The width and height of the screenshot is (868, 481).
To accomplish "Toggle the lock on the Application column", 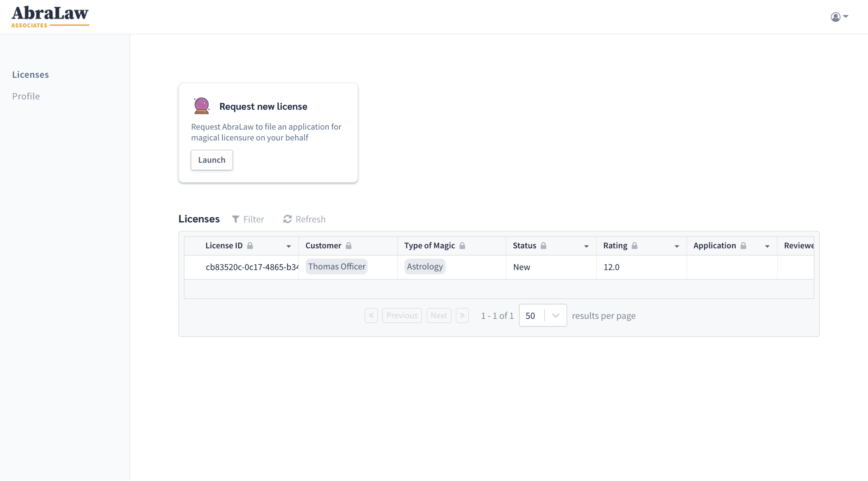I will (x=743, y=245).
